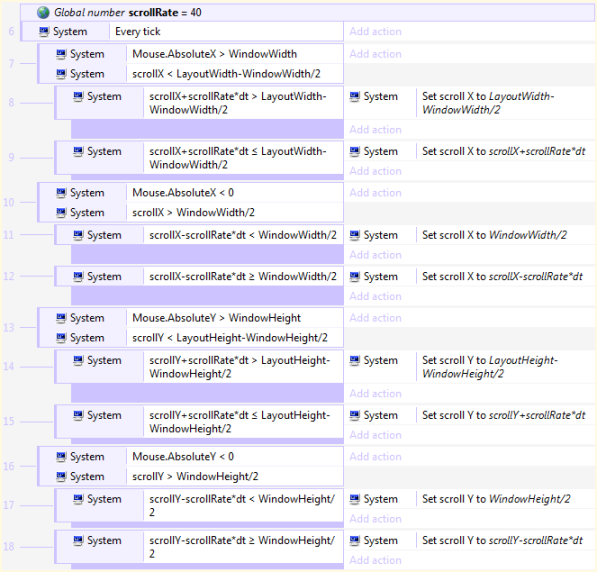The image size is (597, 572).
Task: Select event number 13 in the margin
Action: click(8, 328)
